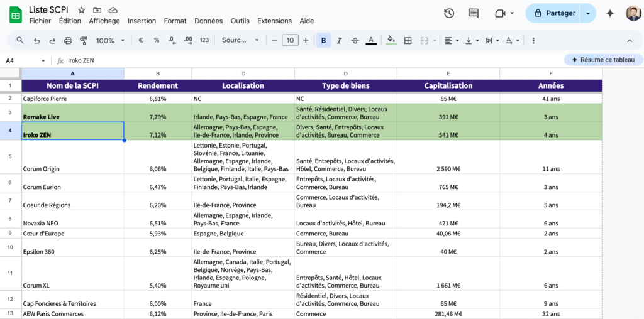Click the Capitalisation header cell
Screen dimensions: 644x319
pyautogui.click(x=448, y=85)
